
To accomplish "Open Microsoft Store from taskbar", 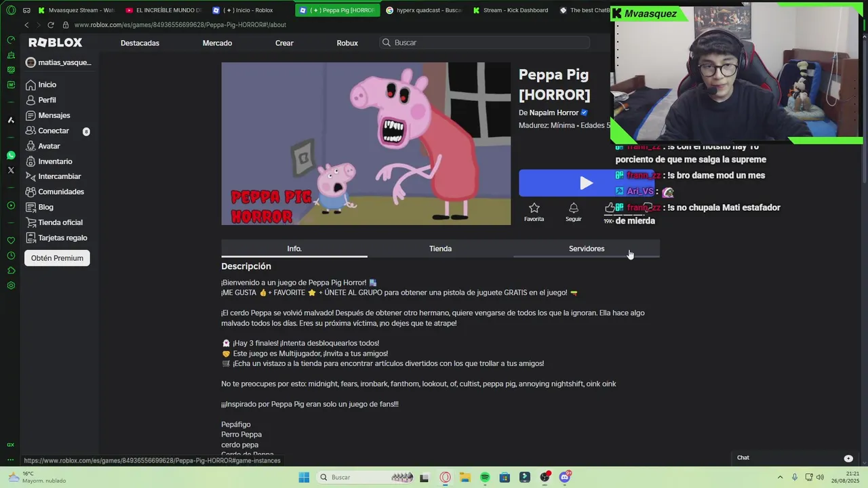I will pos(505,477).
